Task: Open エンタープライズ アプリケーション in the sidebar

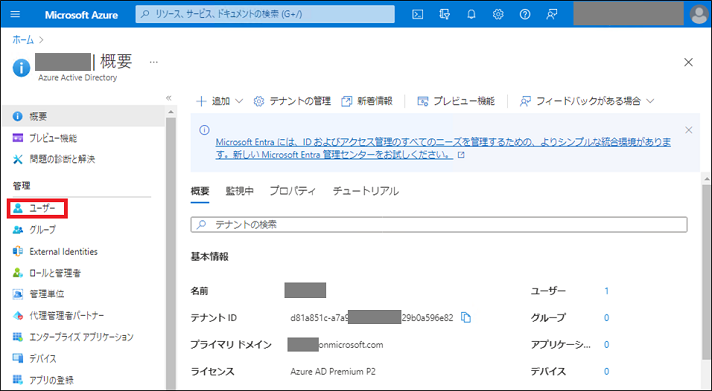Action: tap(73, 337)
